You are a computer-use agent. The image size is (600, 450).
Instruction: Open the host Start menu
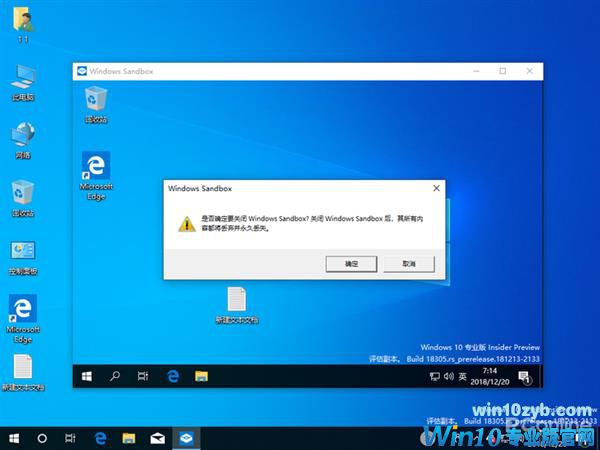click(14, 438)
